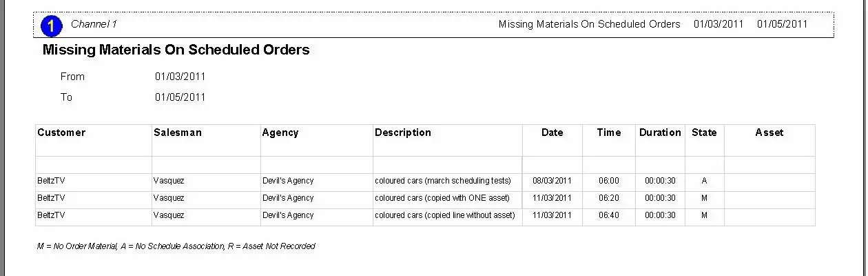Click the State column header

(x=704, y=132)
